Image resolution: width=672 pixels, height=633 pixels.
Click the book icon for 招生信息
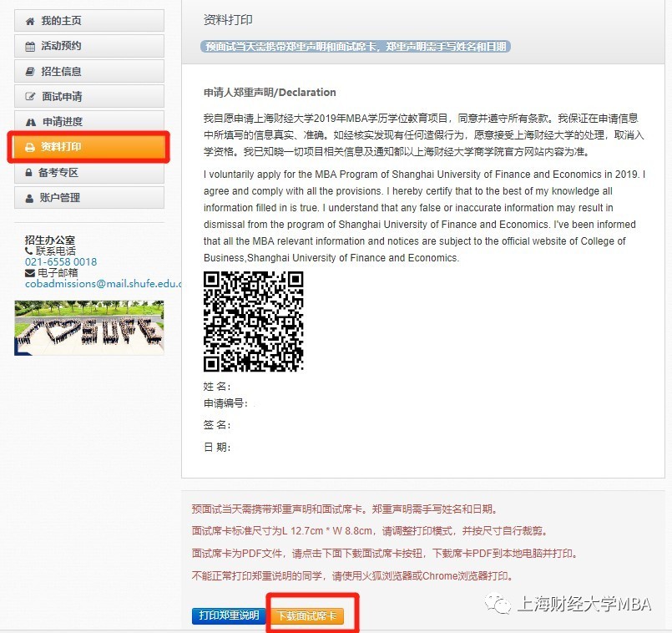[31, 72]
